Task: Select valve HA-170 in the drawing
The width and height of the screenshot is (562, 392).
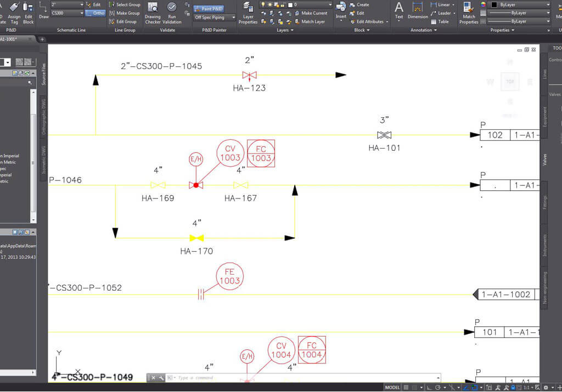Action: pos(196,238)
